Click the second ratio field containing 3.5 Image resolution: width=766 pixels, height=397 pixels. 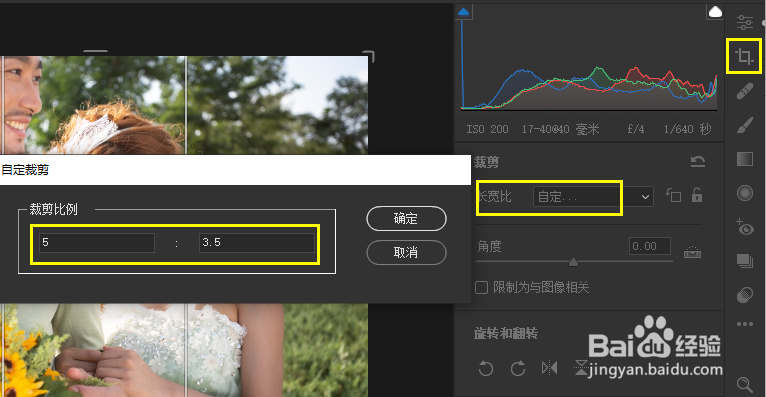click(257, 243)
